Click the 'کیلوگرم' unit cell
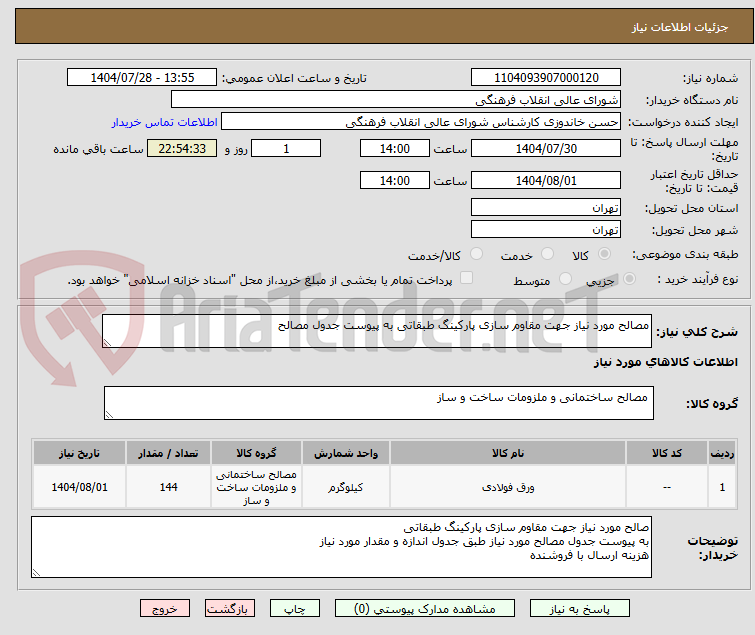This screenshot has width=755, height=635. pyautogui.click(x=346, y=487)
